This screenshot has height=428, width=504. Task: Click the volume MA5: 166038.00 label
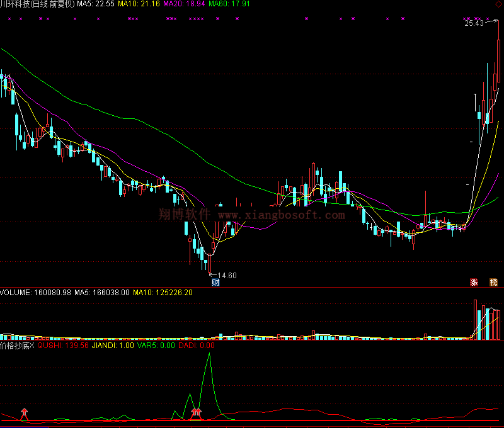(102, 293)
